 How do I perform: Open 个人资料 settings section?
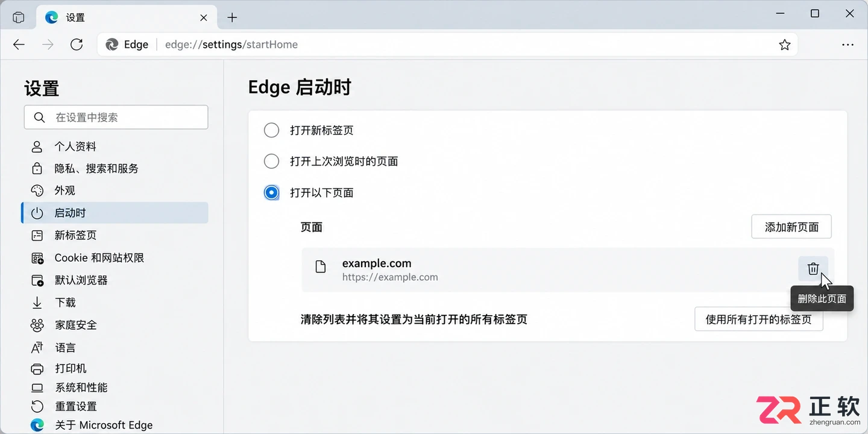(x=115, y=146)
